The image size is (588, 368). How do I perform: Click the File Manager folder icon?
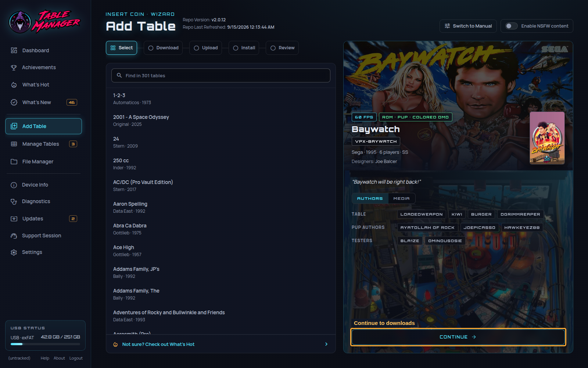14,162
